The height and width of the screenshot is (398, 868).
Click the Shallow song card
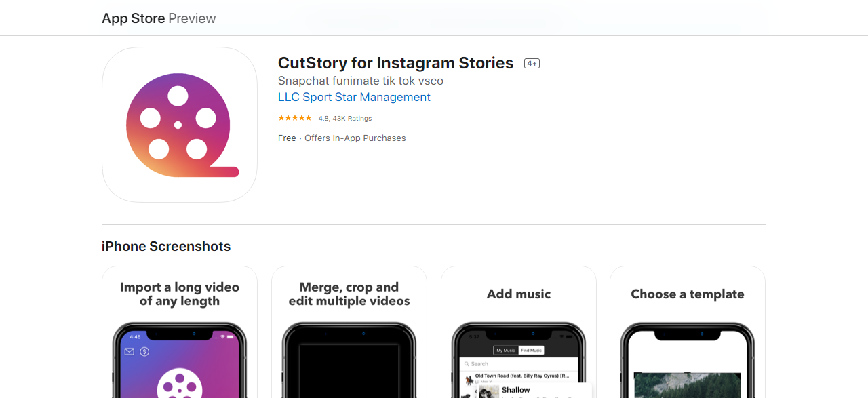[536, 391]
